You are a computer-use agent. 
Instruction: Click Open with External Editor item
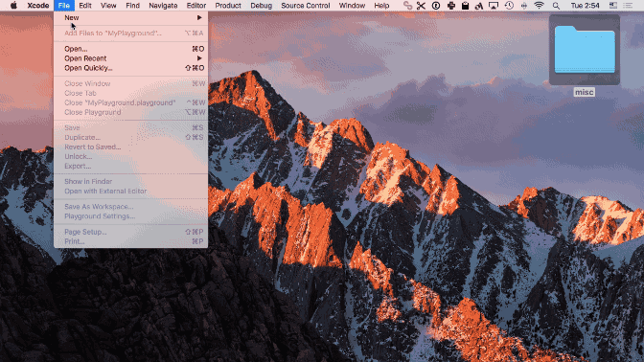130,192
